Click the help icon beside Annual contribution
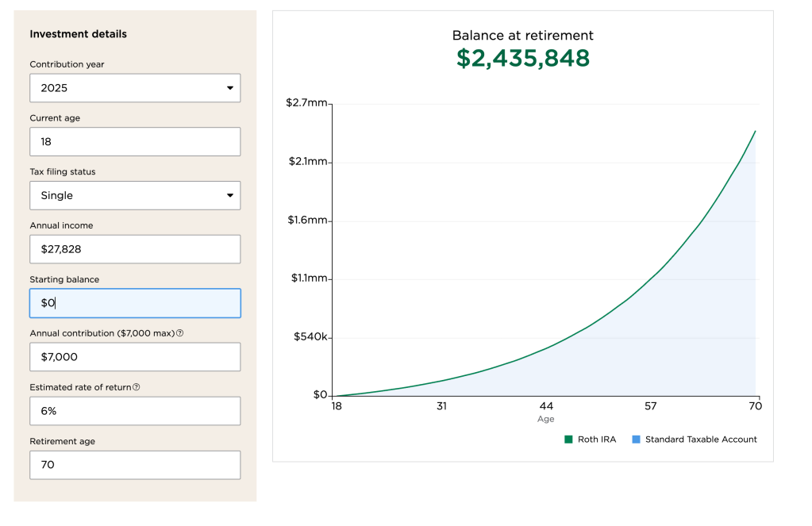812x526 pixels. click(x=179, y=333)
